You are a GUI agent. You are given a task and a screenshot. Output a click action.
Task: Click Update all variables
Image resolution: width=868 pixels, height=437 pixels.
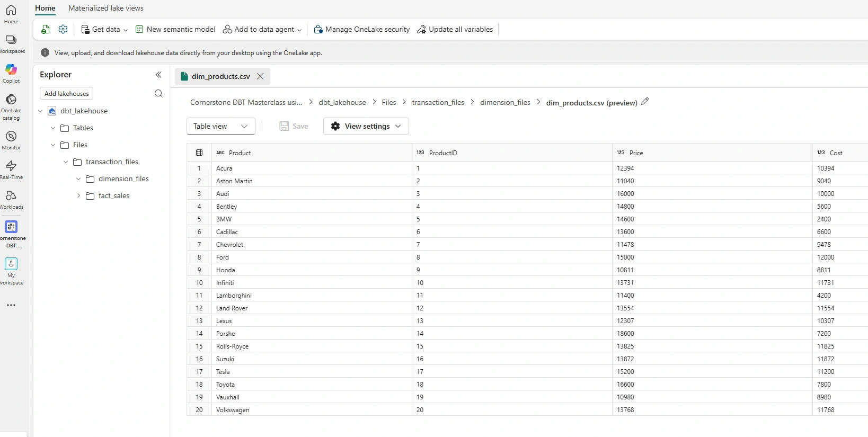click(455, 30)
